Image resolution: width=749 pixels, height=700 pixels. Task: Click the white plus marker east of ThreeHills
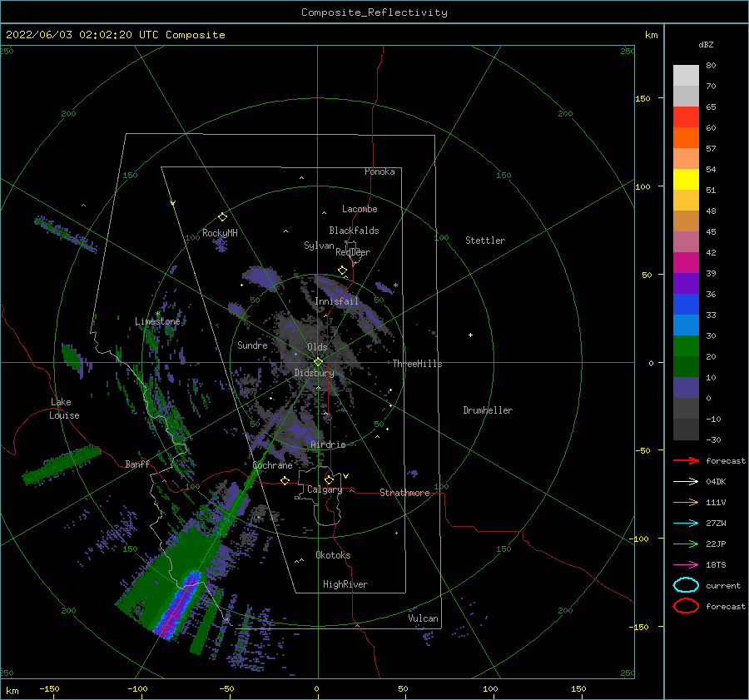point(470,335)
